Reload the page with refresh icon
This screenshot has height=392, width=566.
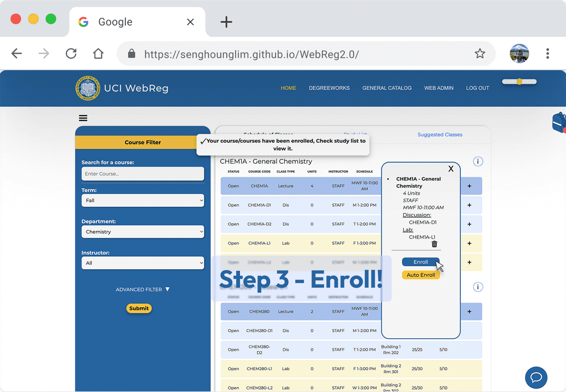71,53
